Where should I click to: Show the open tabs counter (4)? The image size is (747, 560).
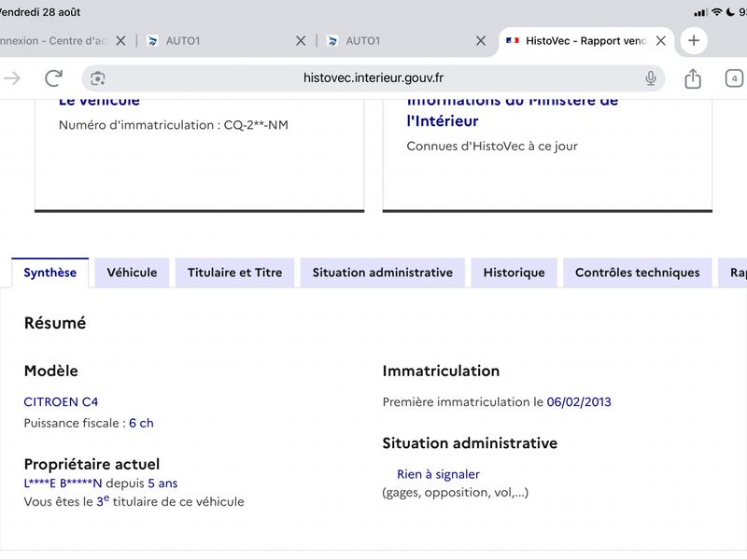[x=734, y=78]
